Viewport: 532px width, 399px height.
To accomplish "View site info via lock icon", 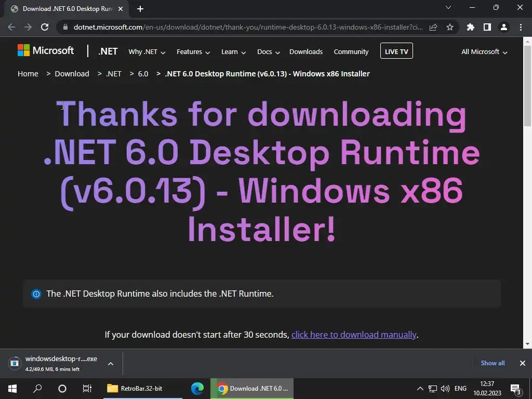I will (x=65, y=27).
